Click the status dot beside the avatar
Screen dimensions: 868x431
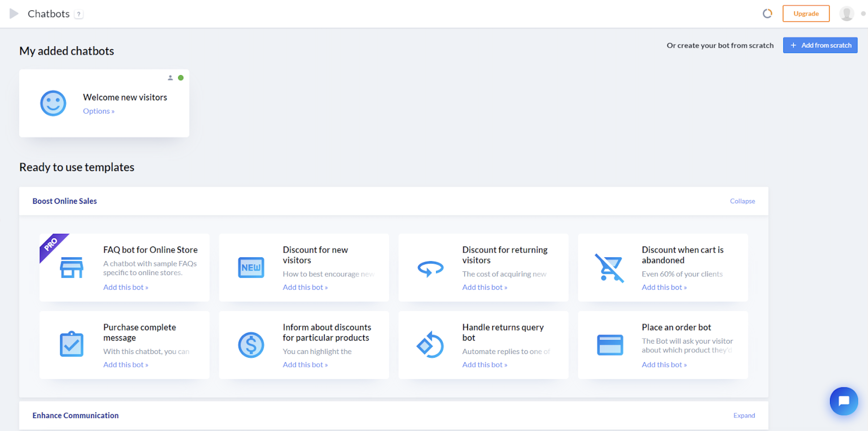(x=863, y=14)
